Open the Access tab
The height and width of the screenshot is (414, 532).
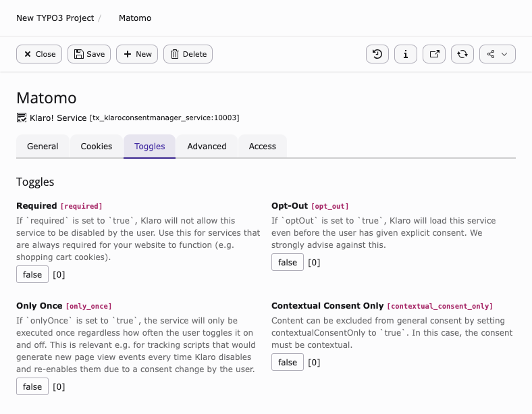click(x=263, y=147)
